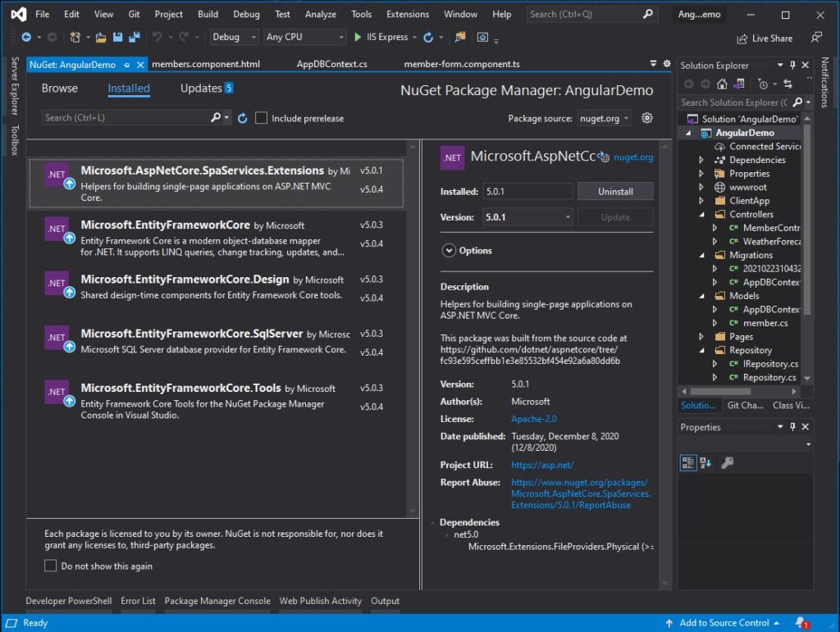Open the Extensions menu
This screenshot has height=632, width=840.
(408, 14)
